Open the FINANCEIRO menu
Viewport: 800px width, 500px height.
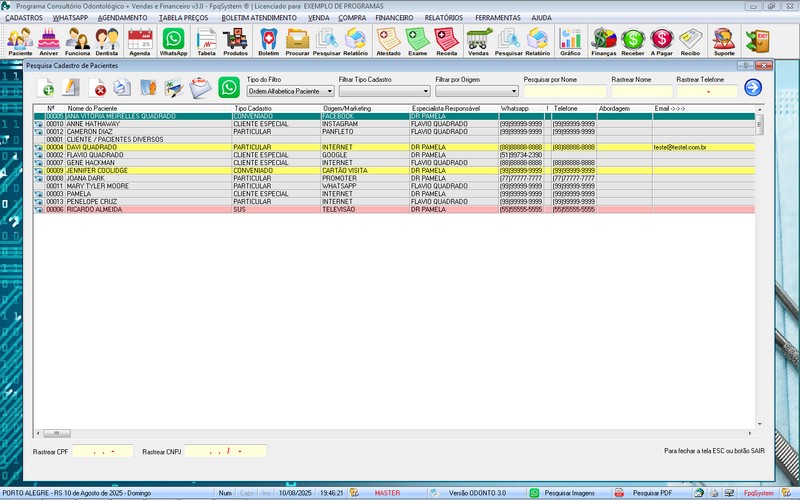pyautogui.click(x=394, y=18)
